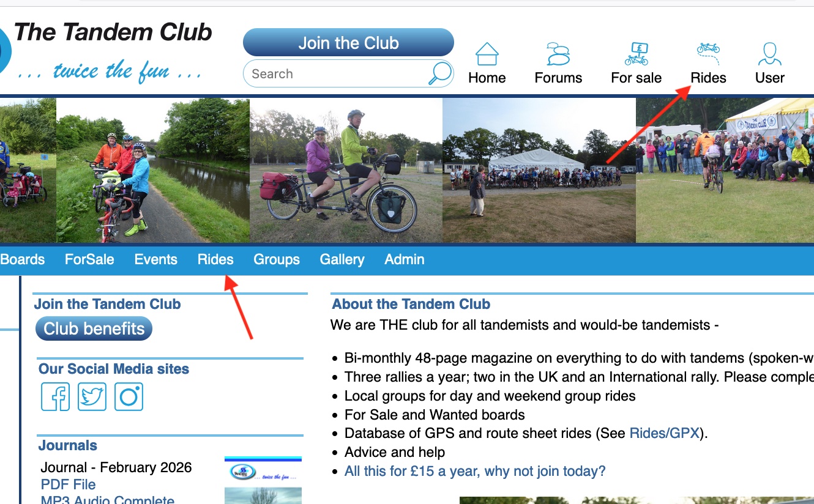
Task: Click the Join the Club button
Action: pyautogui.click(x=348, y=43)
